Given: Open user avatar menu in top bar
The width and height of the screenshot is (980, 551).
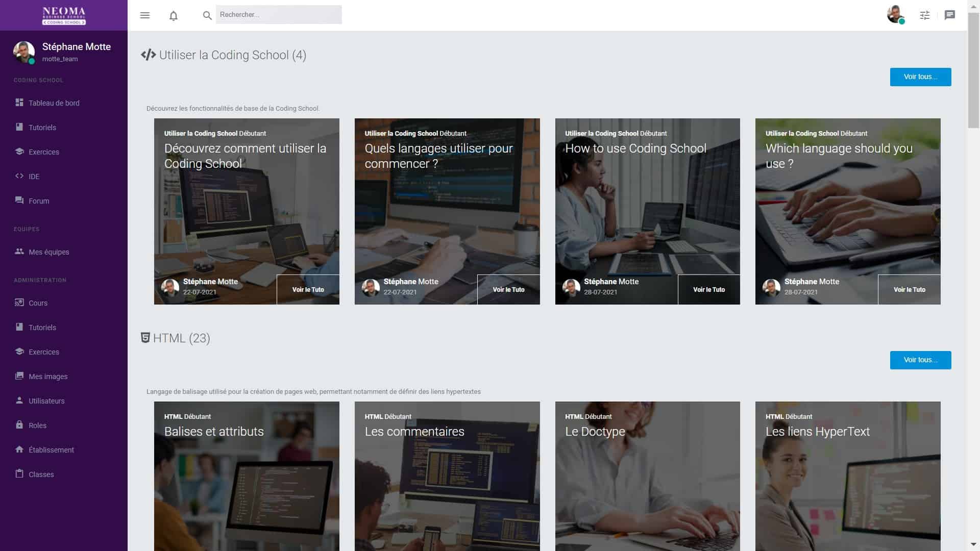Looking at the screenshot, I should [x=896, y=15].
